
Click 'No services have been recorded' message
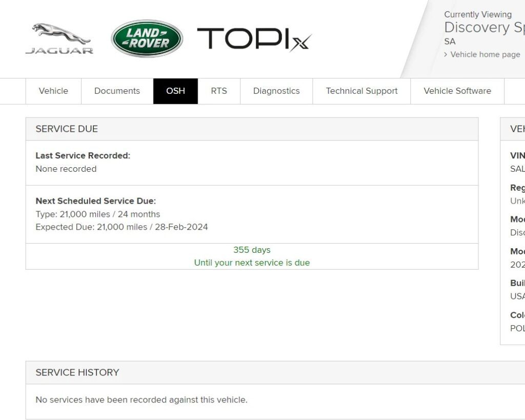[142, 400]
